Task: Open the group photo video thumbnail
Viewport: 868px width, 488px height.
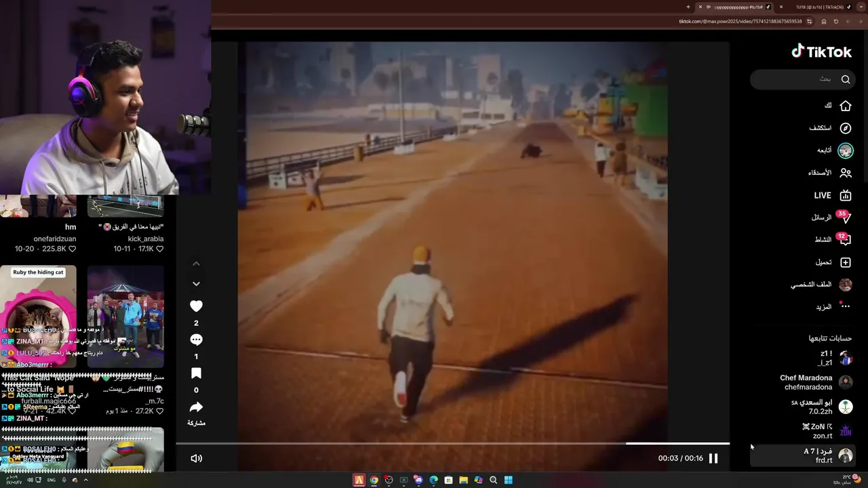Action: (x=125, y=316)
